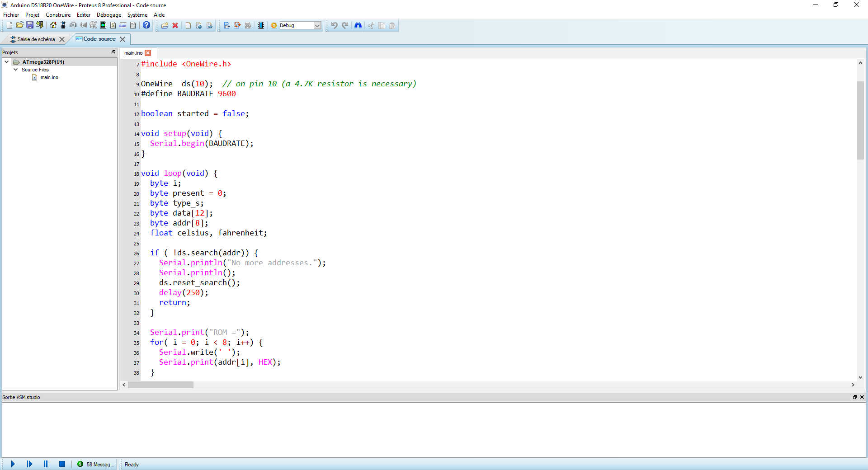868x470 pixels.
Task: Click the horizontal scrollbar thumb of editor
Action: (x=160, y=385)
